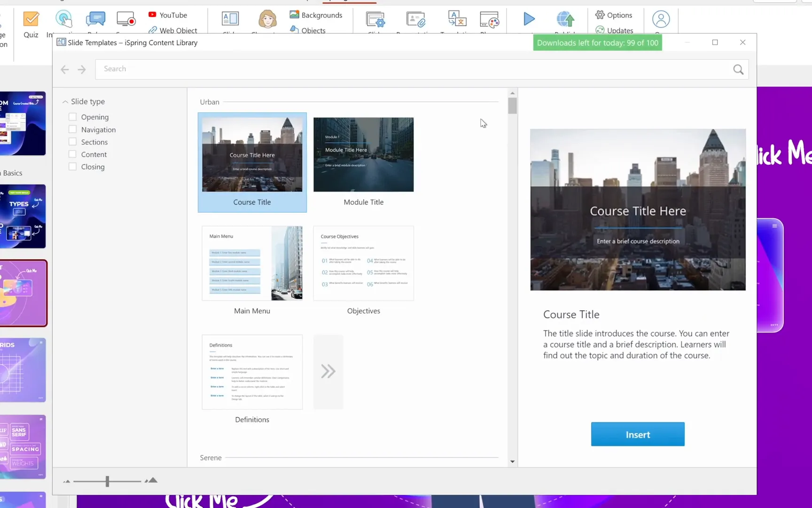Select the highlighted pink slide thumbnail in PowerPoint

(23, 293)
